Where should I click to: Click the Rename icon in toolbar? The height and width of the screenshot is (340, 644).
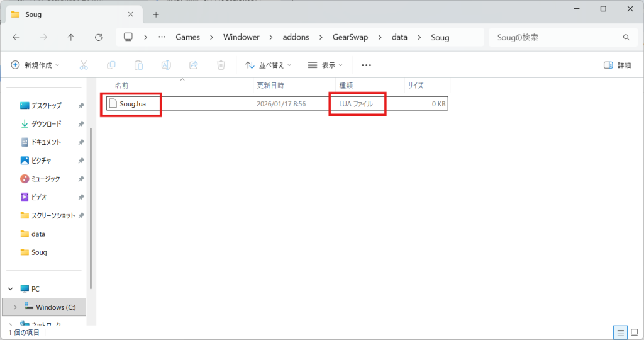click(166, 65)
